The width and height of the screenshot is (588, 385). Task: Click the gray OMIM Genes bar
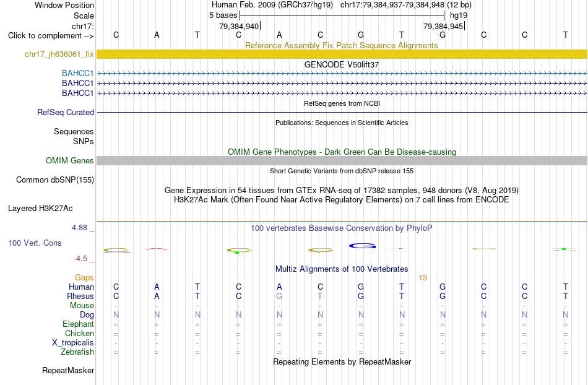(x=342, y=161)
